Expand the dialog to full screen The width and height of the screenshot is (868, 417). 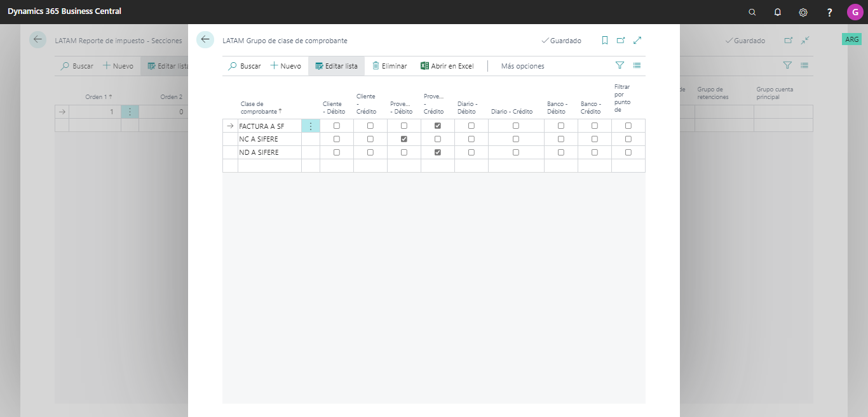637,40
